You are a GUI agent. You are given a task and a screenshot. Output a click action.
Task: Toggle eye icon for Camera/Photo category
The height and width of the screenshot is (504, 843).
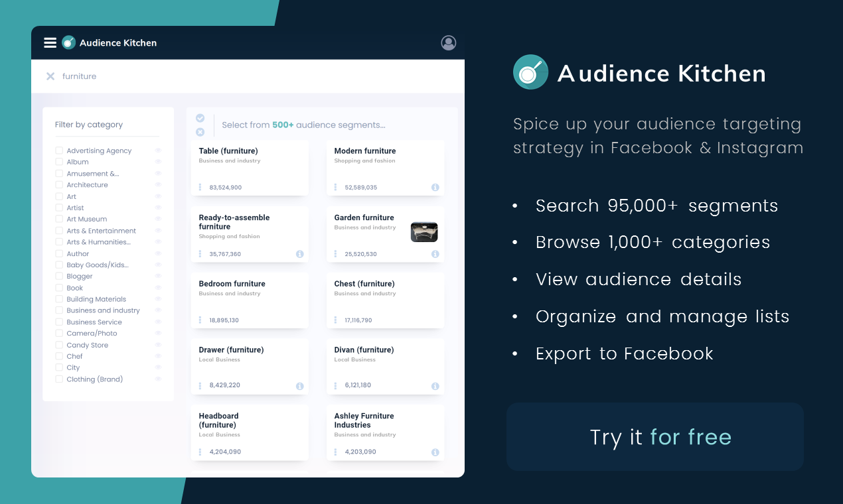tap(158, 333)
